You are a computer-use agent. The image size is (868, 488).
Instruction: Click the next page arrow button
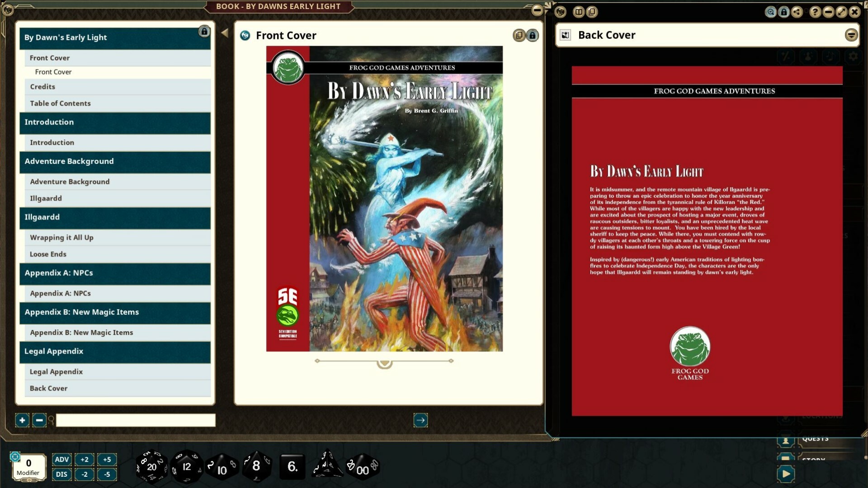420,420
